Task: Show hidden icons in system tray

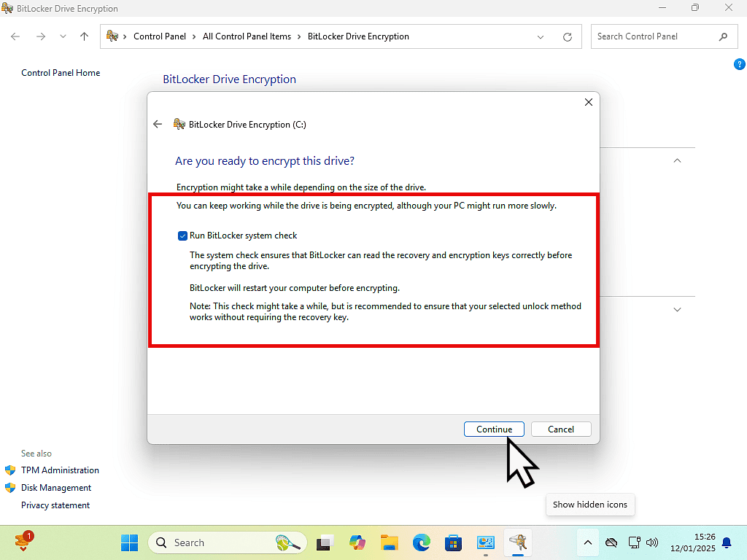Action: tap(587, 542)
